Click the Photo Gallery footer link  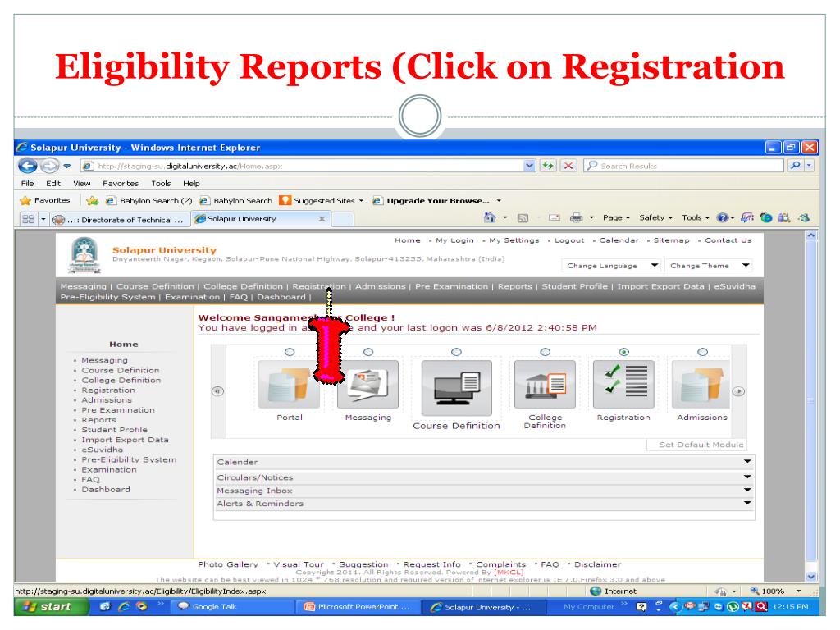click(x=228, y=564)
